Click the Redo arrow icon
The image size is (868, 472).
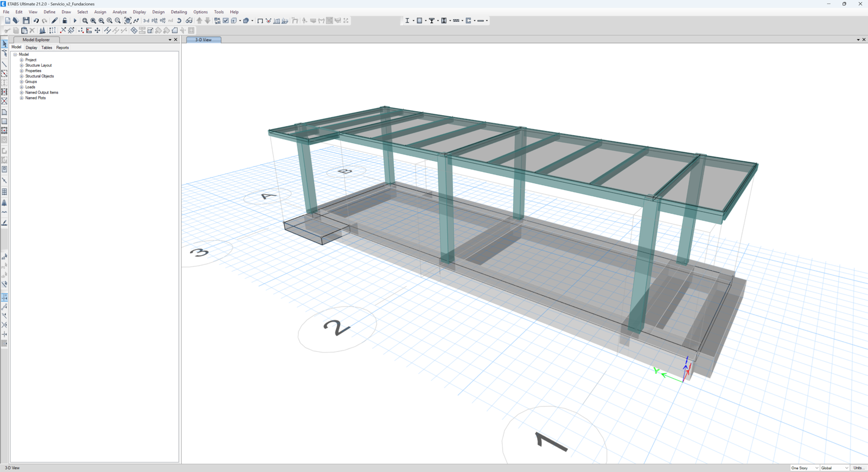coord(44,21)
